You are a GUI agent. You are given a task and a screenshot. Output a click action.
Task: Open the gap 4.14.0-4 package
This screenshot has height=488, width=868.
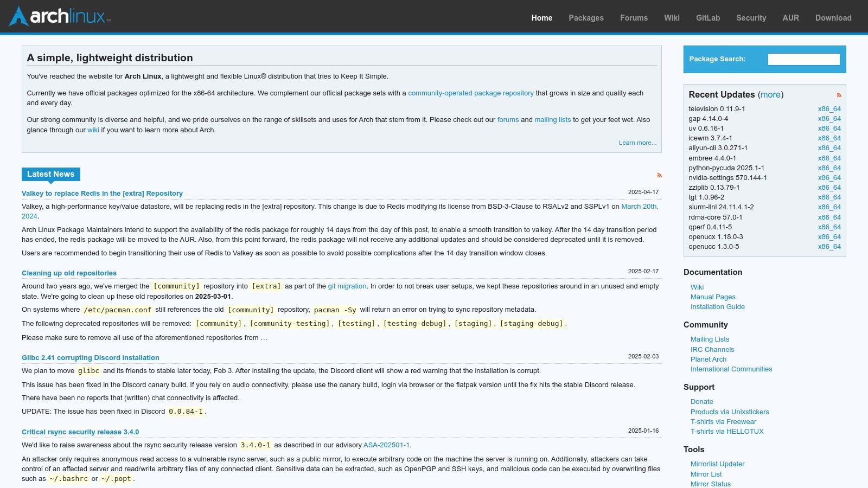708,119
